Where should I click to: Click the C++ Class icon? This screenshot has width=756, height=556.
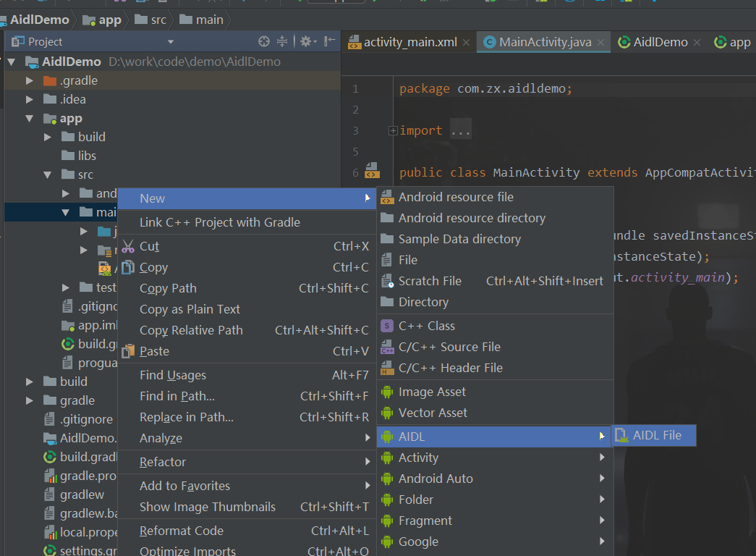click(387, 326)
